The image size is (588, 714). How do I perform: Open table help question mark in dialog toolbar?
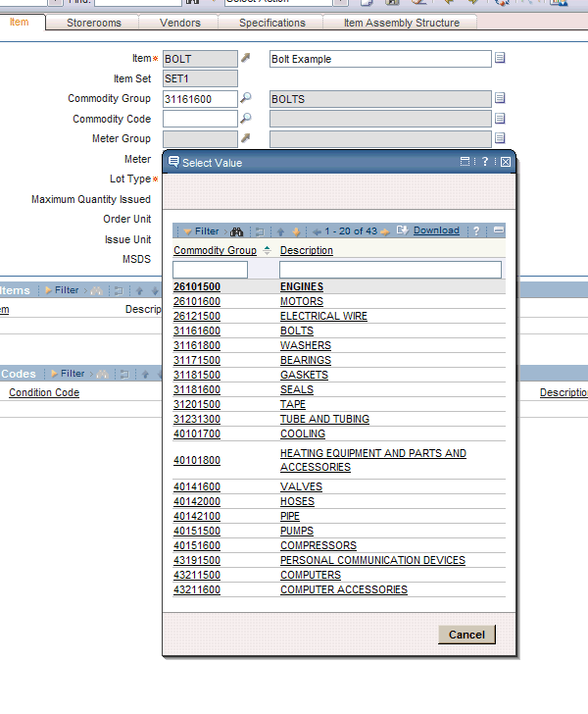476,231
